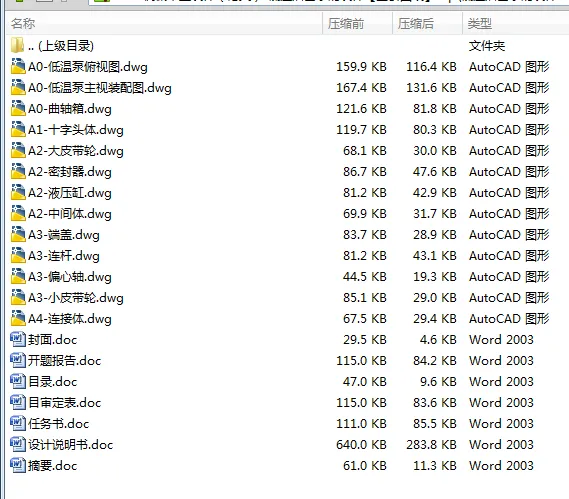This screenshot has width=569, height=499.
Task: Sort by the 压缩前 column header
Action: click(x=357, y=24)
